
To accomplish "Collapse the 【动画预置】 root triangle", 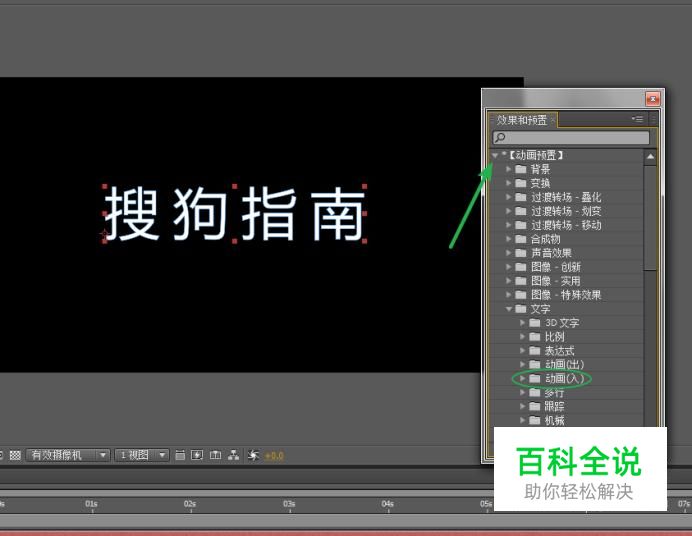I will pyautogui.click(x=495, y=155).
